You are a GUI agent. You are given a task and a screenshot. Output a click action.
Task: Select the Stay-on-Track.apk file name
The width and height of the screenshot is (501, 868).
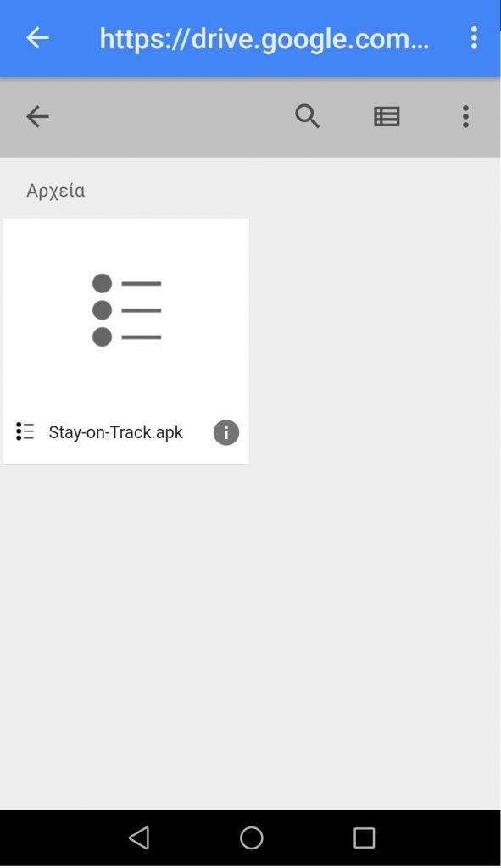pos(115,432)
